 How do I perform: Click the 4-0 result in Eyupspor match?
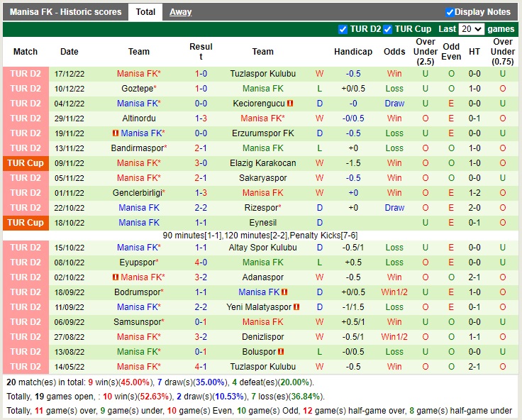[201, 262]
